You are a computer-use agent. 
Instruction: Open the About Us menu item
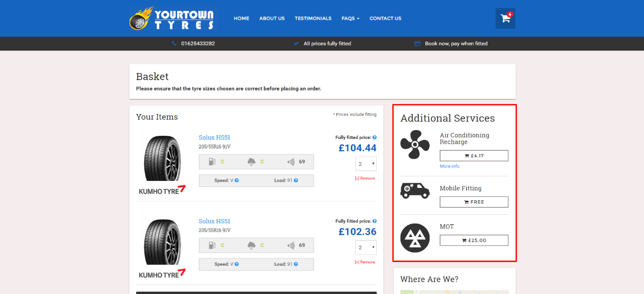point(272,18)
